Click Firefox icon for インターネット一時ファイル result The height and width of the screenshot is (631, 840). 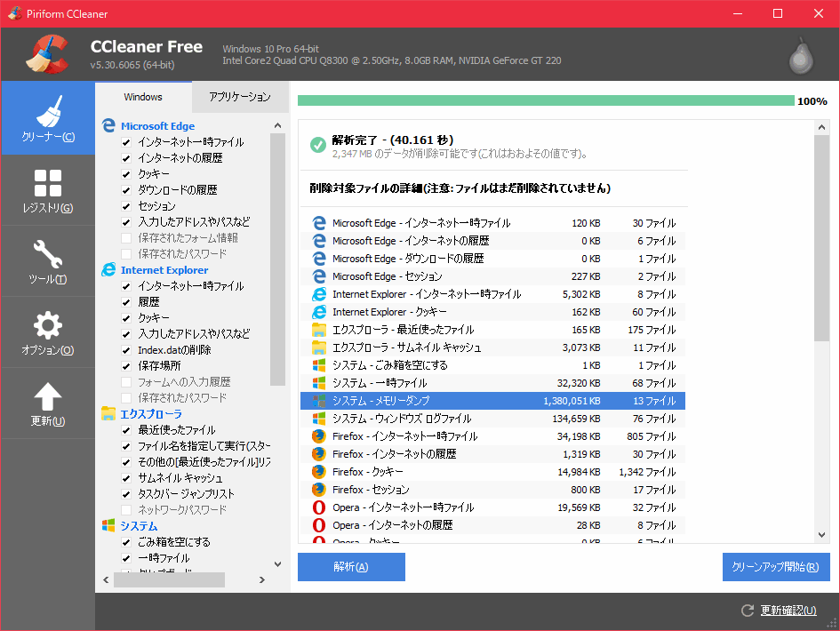[x=319, y=435]
